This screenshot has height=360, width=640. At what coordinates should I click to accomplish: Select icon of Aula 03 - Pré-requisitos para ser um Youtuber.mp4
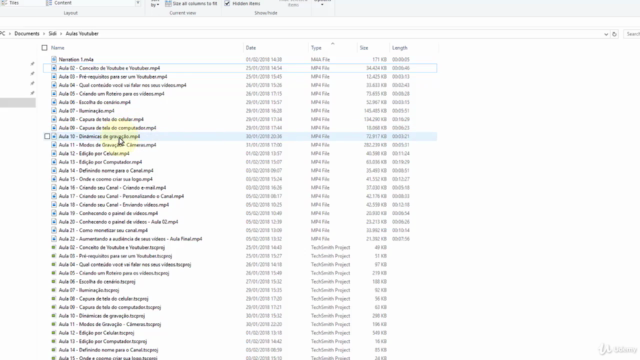[x=54, y=77]
